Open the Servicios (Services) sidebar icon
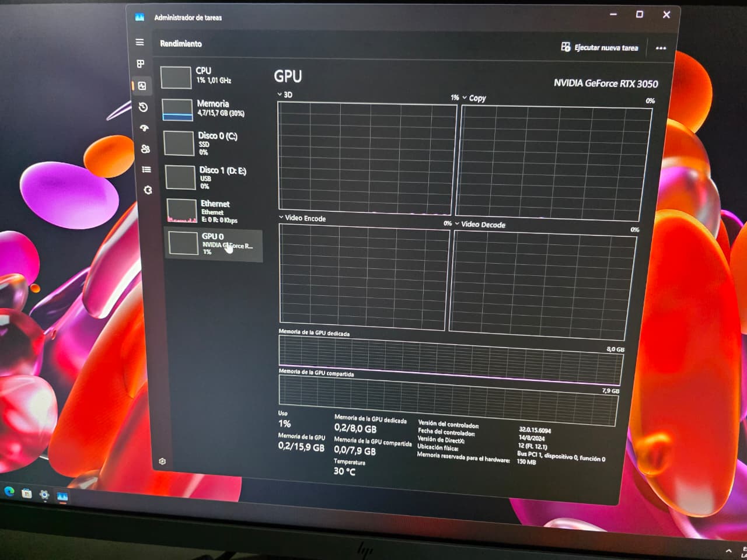The height and width of the screenshot is (560, 747). pos(146,190)
